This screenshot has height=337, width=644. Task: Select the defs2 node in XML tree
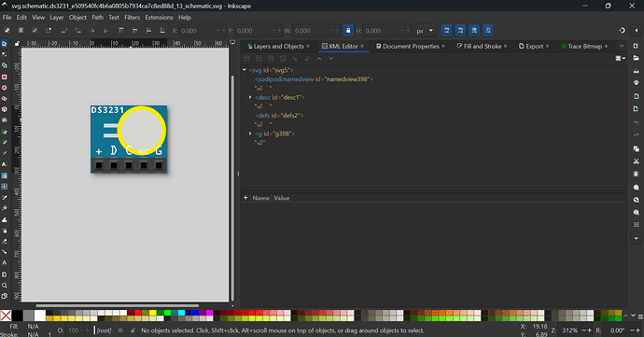279,116
